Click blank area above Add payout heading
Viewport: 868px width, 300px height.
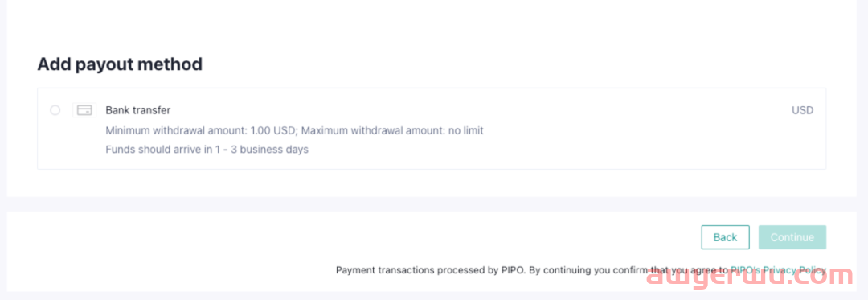(x=432, y=25)
